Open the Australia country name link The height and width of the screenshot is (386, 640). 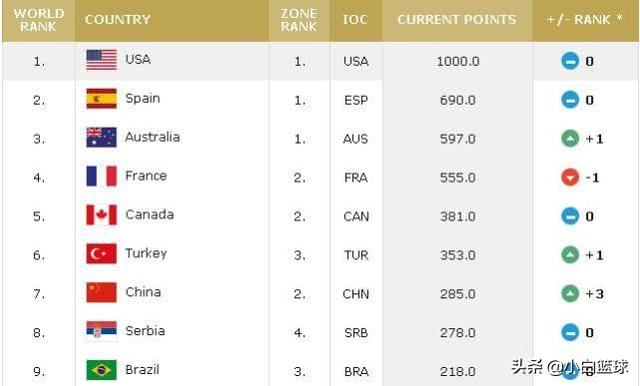153,137
